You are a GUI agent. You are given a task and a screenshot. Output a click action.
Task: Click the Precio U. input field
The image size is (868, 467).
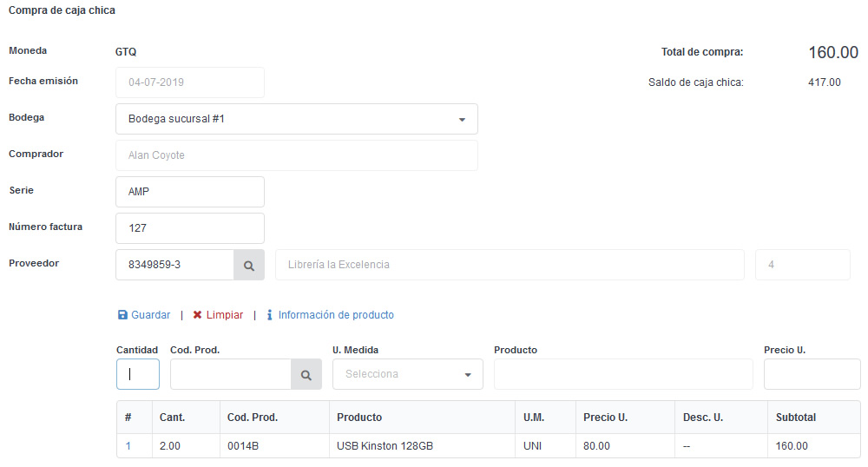(812, 374)
